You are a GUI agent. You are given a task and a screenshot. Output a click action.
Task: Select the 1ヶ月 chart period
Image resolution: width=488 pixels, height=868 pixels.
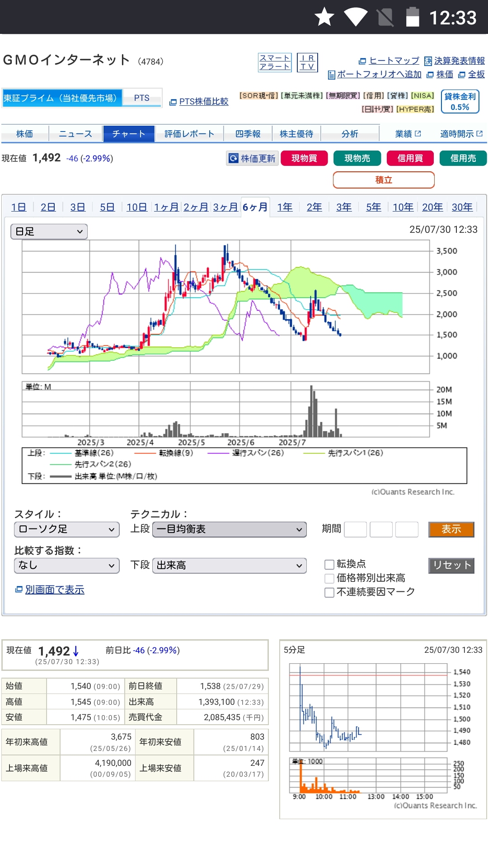[x=166, y=207]
